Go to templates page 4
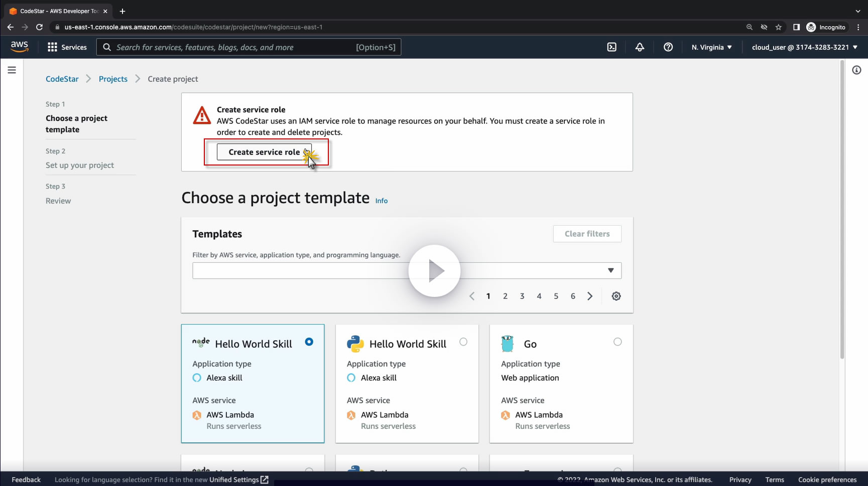This screenshot has width=868, height=486. point(539,296)
